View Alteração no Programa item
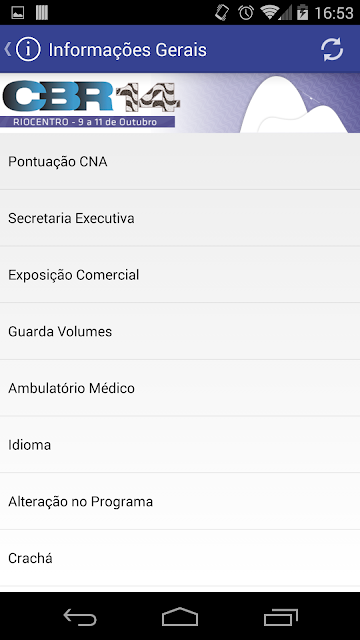The image size is (360, 640). pyautogui.click(x=180, y=501)
